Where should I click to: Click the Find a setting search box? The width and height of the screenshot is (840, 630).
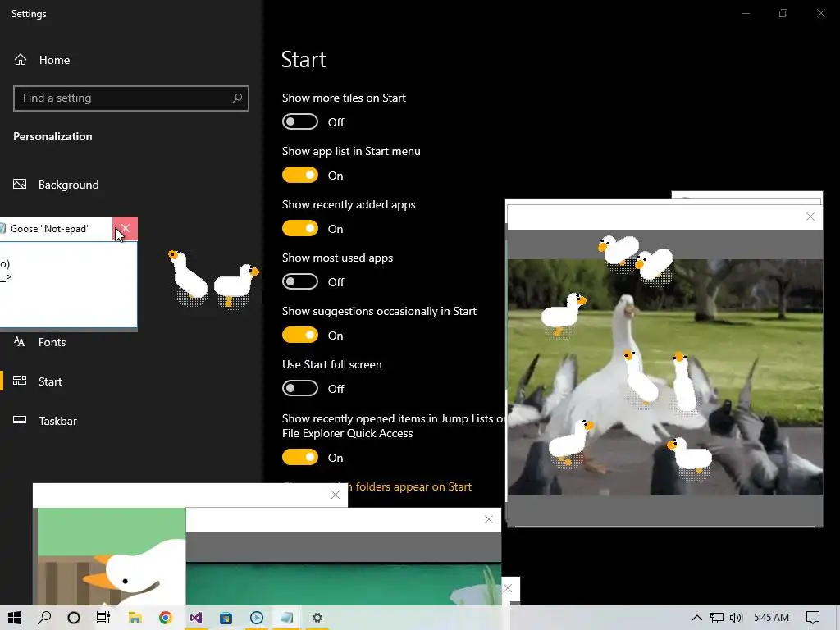(x=130, y=98)
